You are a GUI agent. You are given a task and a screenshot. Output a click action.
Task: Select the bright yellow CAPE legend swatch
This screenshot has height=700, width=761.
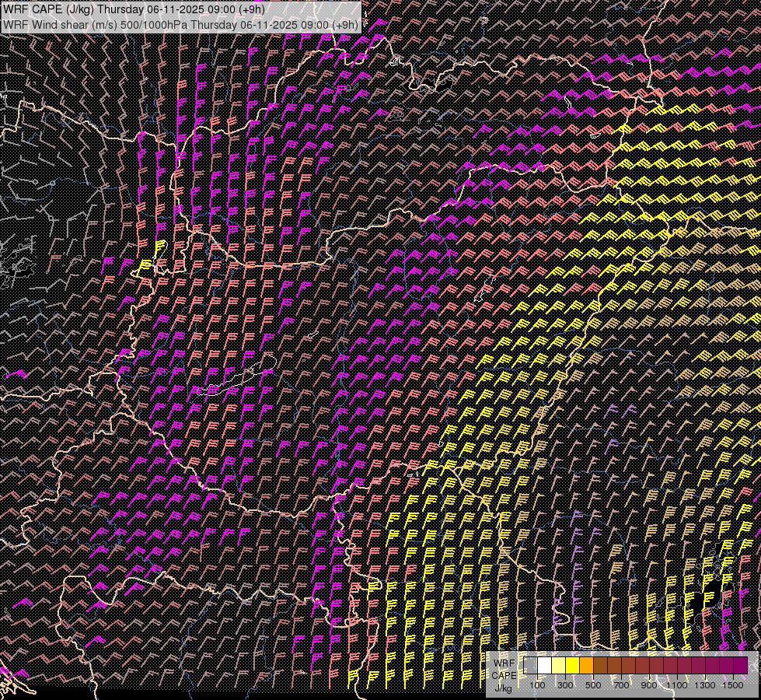point(573,665)
